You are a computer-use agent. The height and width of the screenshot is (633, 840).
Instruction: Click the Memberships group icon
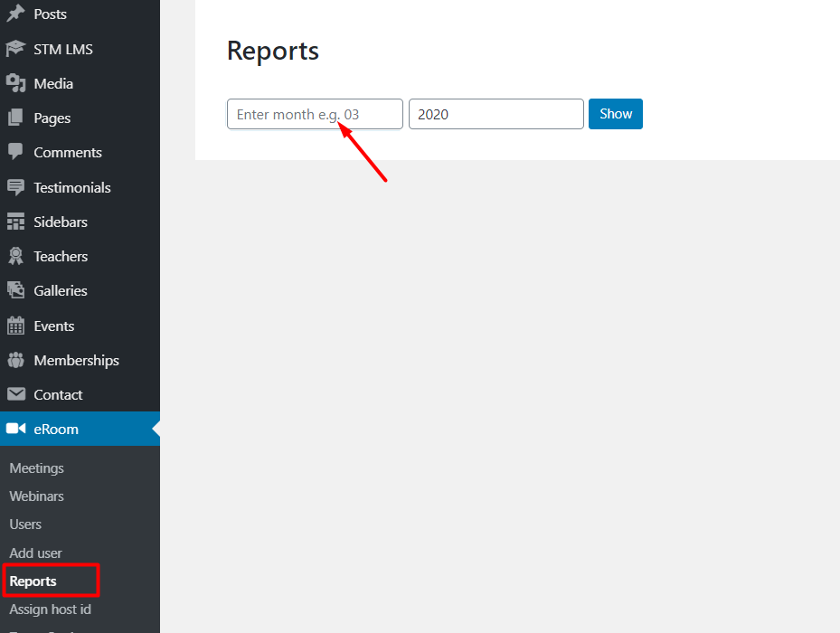pyautogui.click(x=15, y=360)
